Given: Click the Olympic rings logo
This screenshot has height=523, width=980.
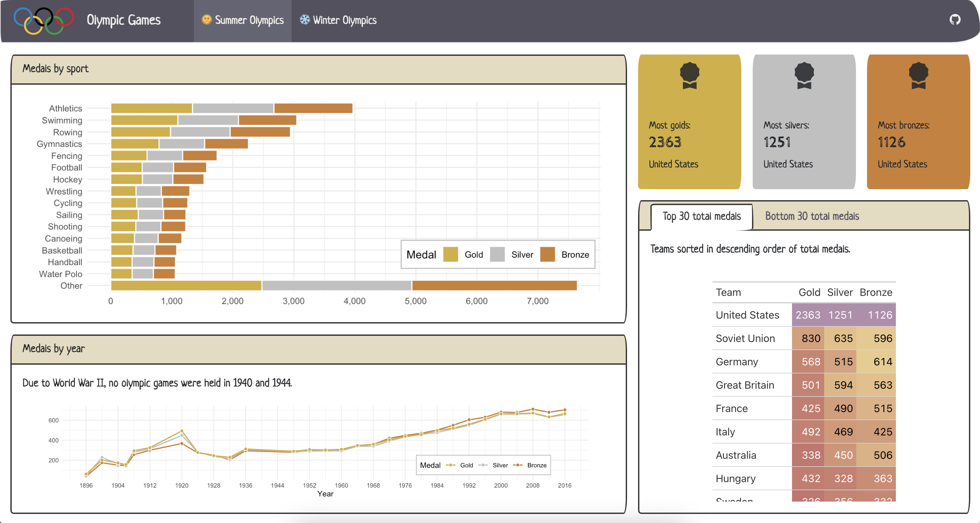Looking at the screenshot, I should click(x=44, y=20).
